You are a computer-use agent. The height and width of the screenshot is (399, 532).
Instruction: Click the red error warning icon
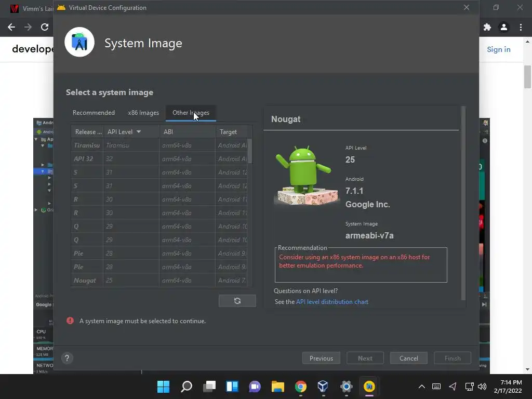pos(70,321)
